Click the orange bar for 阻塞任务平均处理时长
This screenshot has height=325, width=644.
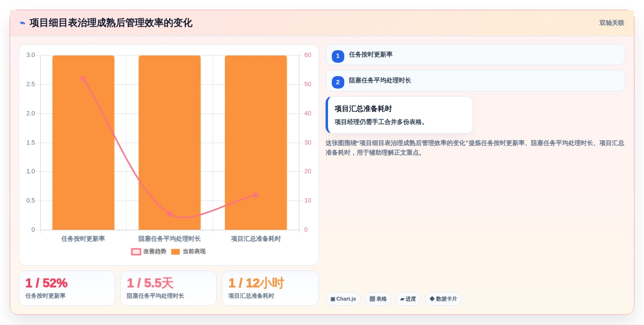(169, 143)
